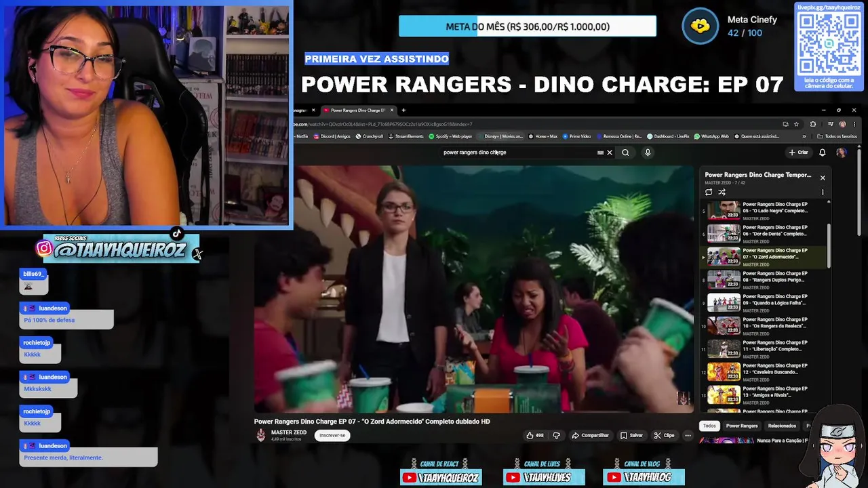
Task: Open the YouTube account avatar menu
Action: (842, 152)
